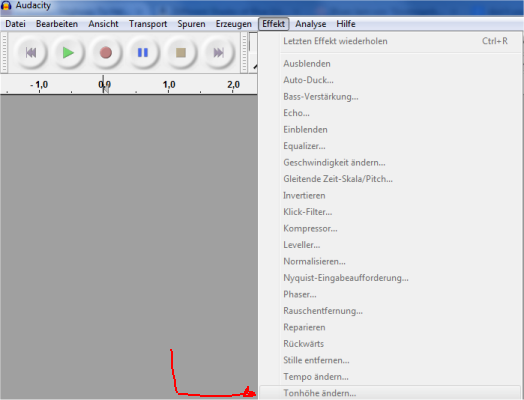Image resolution: width=524 pixels, height=400 pixels.
Task: Open the Ansicht menu
Action: (x=103, y=24)
